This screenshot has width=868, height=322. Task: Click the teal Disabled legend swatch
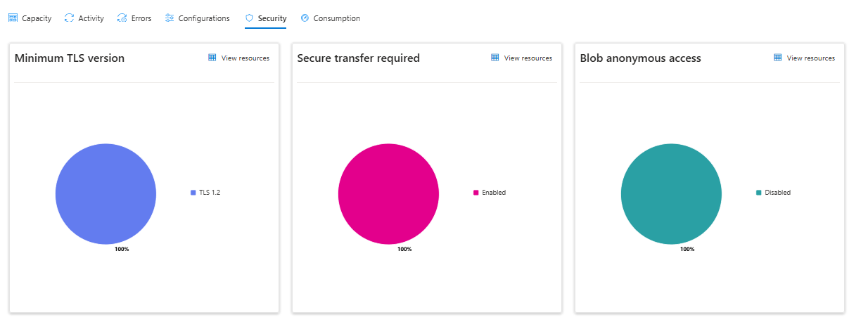(759, 193)
